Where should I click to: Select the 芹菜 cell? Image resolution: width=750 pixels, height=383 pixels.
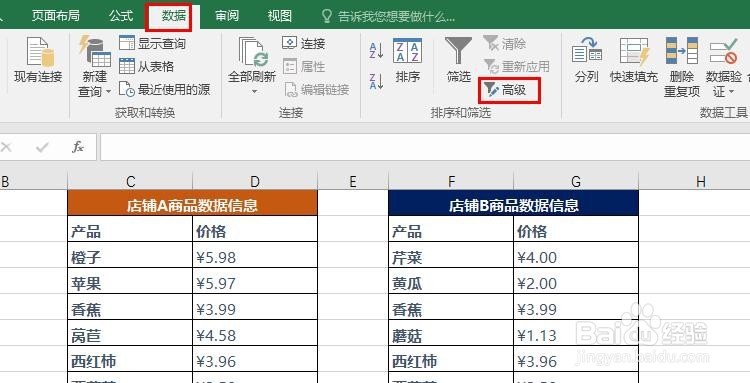[451, 255]
